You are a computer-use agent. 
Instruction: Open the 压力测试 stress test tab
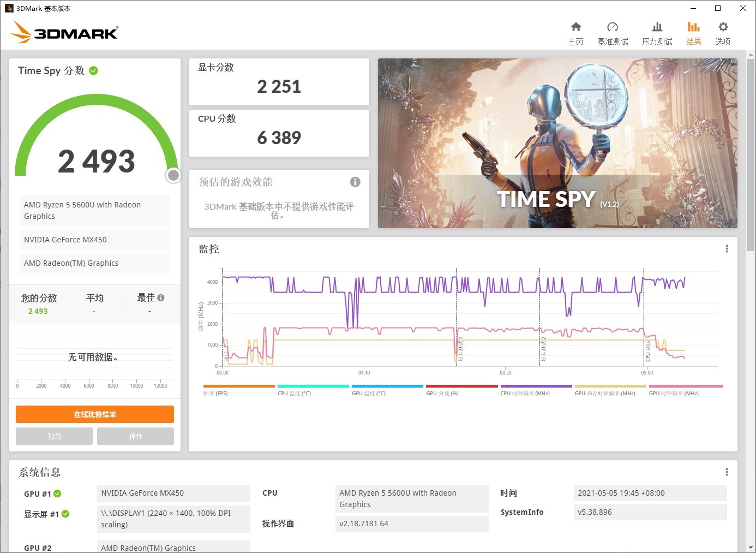(657, 33)
